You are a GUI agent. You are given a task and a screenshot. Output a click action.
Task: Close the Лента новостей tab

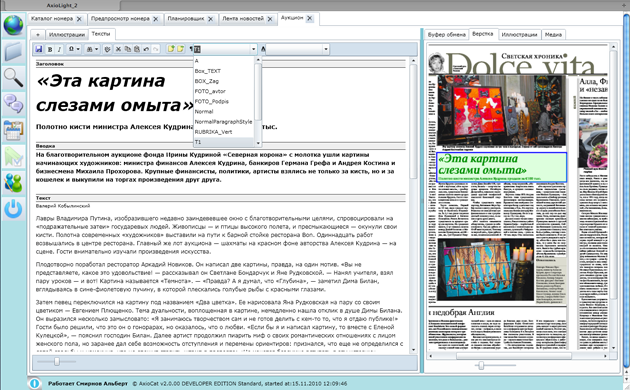click(x=270, y=19)
